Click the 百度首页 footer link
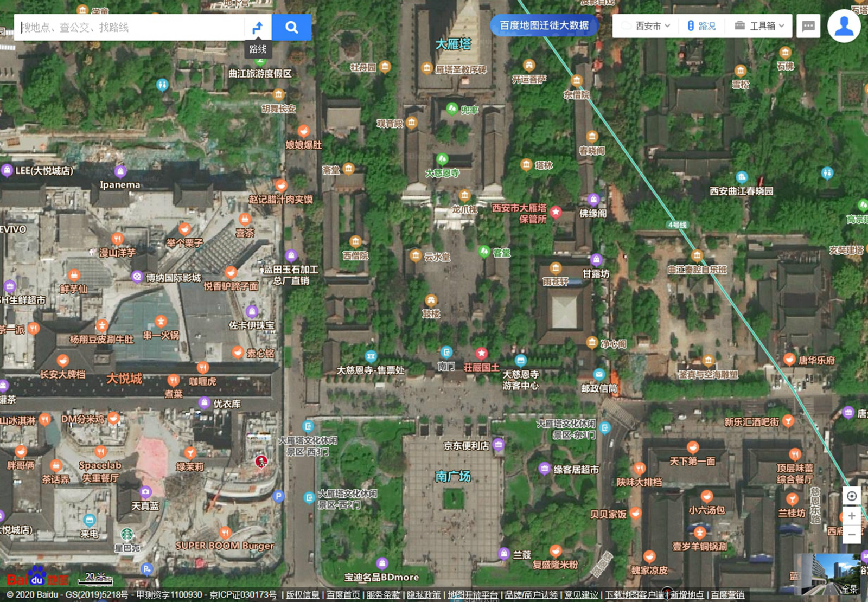 coord(343,595)
